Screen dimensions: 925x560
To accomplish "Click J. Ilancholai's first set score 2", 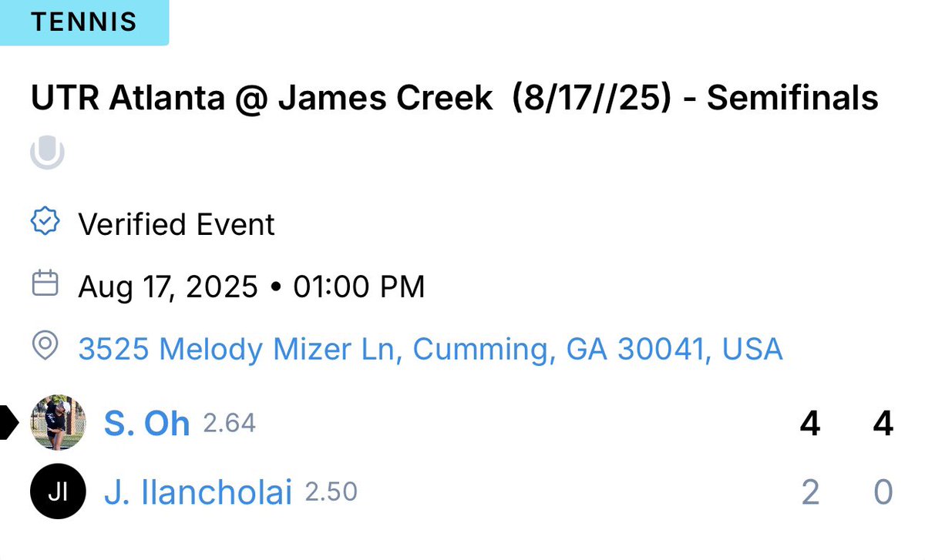I will point(809,493).
